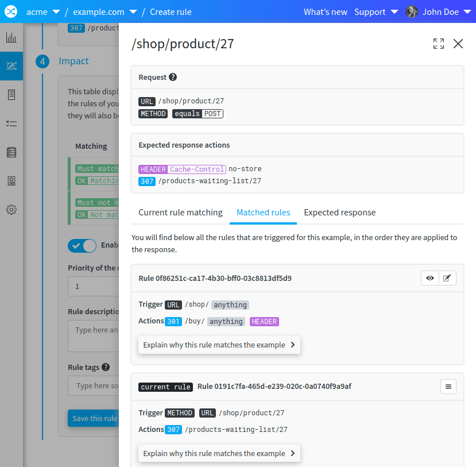Open the acme organization dropdown
Viewport: 476px width, 467px height.
click(x=43, y=12)
